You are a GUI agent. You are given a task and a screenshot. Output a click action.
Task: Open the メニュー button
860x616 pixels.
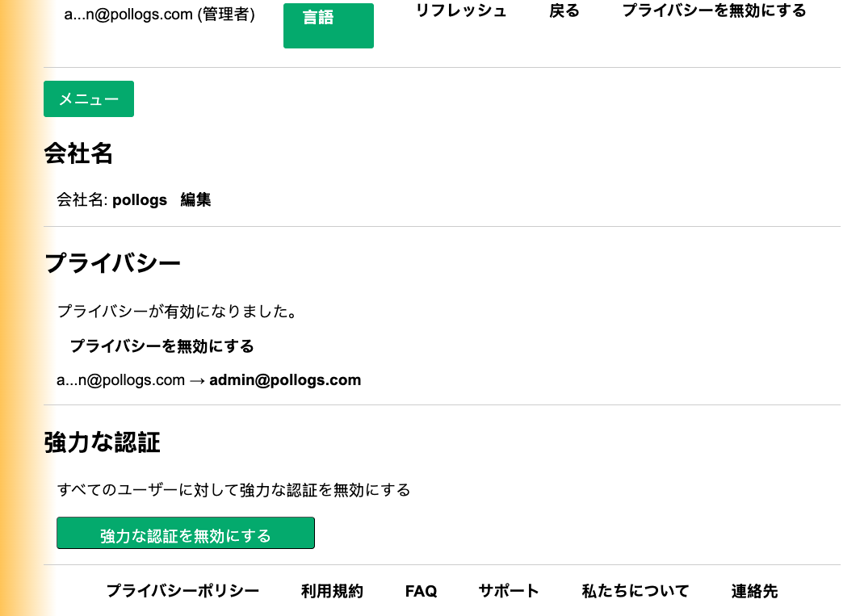tap(88, 98)
